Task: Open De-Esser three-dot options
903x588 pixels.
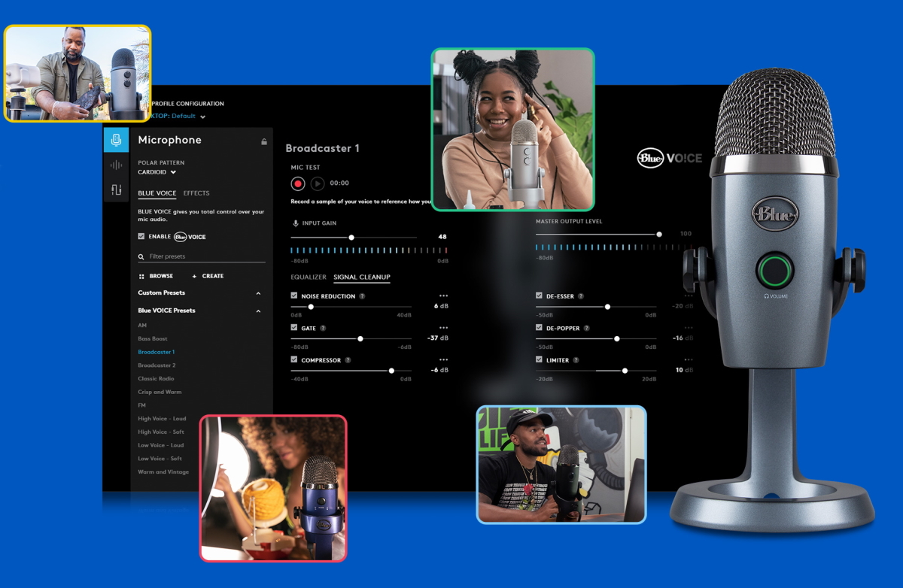Action: pyautogui.click(x=689, y=296)
